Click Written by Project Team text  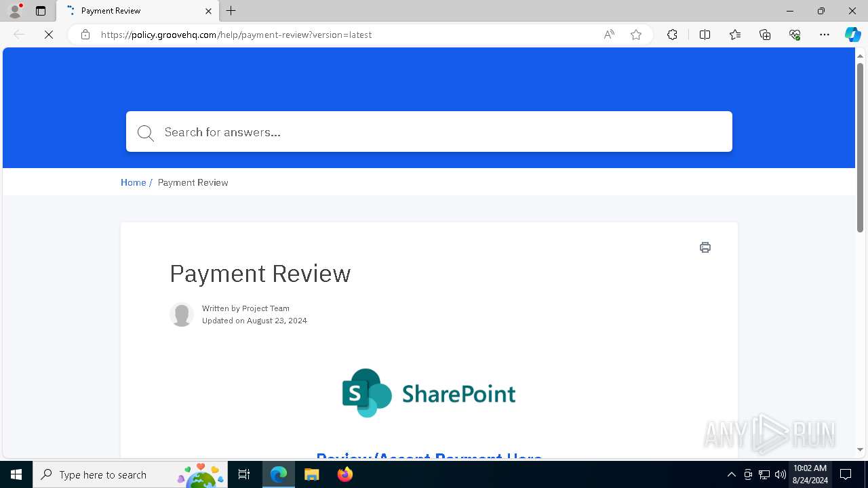click(245, 308)
